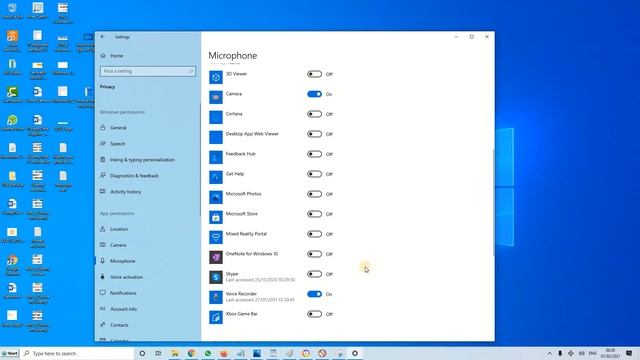Show hidden tray icons chevron
The image size is (640, 360).
coord(549,353)
